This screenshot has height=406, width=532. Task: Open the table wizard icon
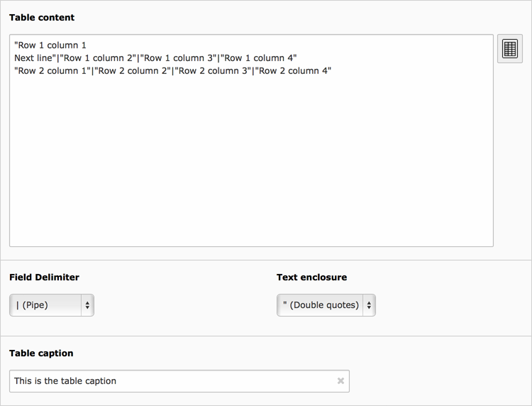tap(509, 49)
